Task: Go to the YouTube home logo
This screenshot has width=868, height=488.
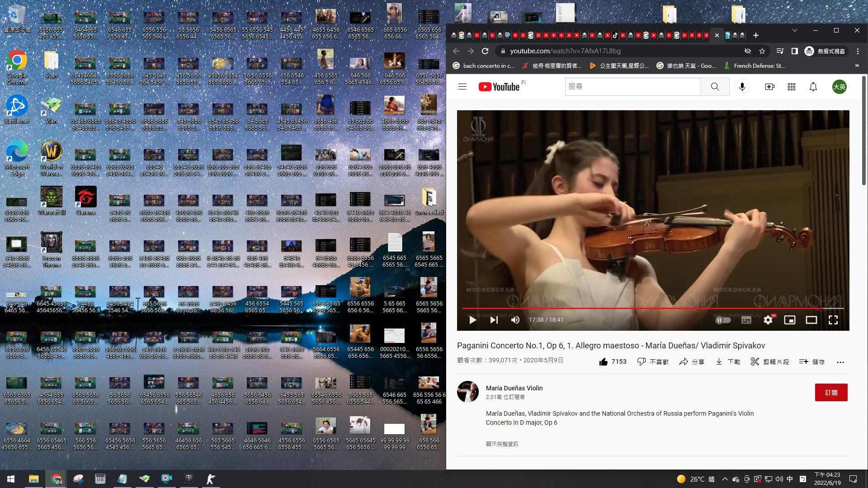Action: pos(499,87)
